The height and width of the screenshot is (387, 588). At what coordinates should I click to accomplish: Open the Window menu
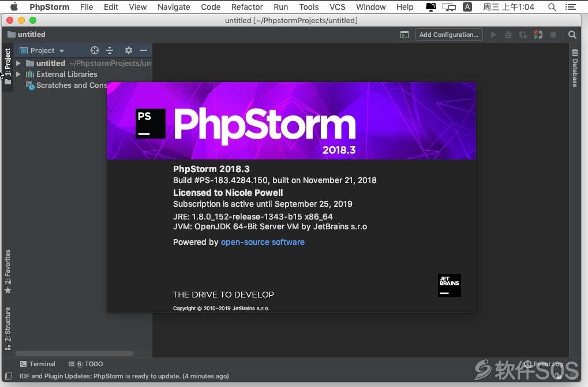371,7
